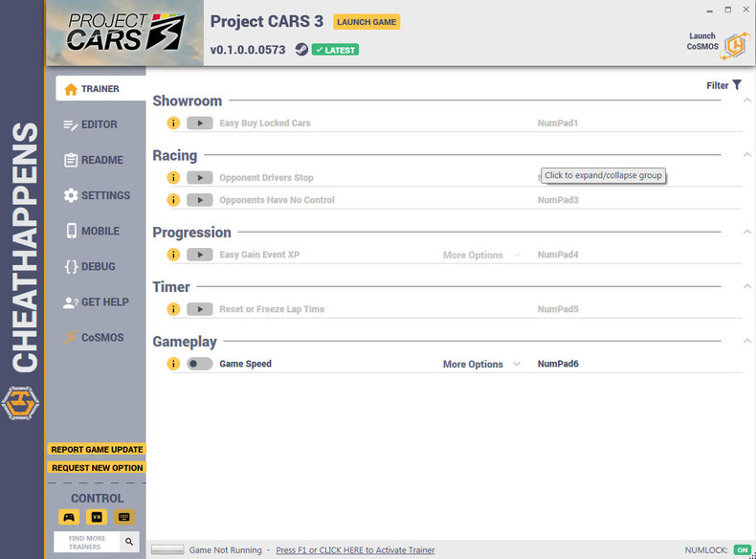
Task: Open info for Reset or Freeze Lap Time
Action: (173, 308)
